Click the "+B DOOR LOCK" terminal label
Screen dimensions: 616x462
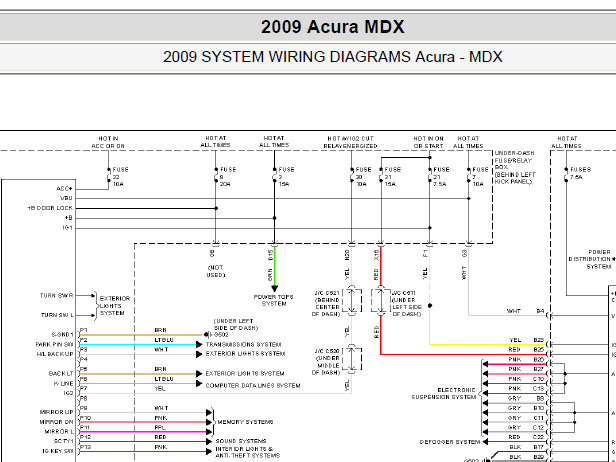[x=50, y=208]
